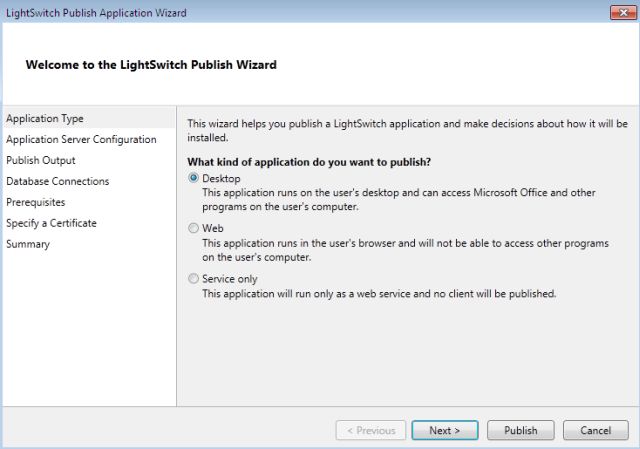Viewport: 640px width, 449px height.
Task: Choose the Web application radio option
Action: pyautogui.click(x=194, y=228)
